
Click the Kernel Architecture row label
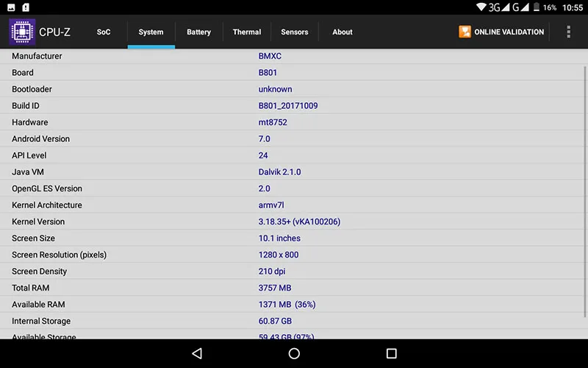[x=47, y=205]
